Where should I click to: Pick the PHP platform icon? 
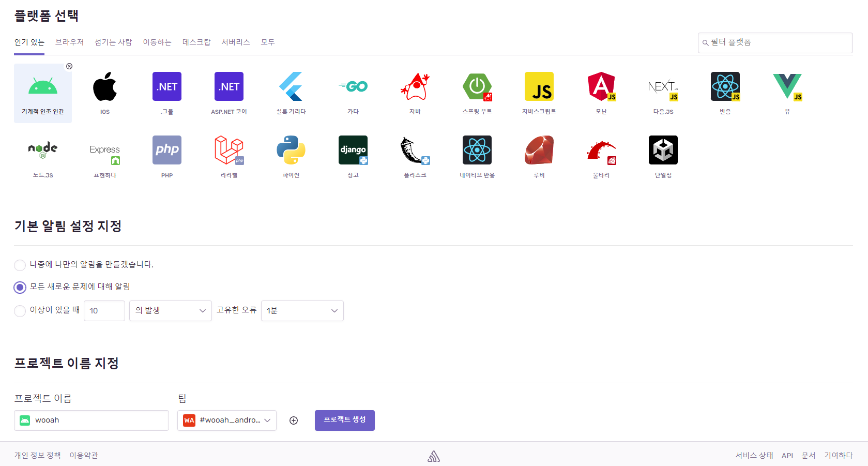[x=167, y=150]
